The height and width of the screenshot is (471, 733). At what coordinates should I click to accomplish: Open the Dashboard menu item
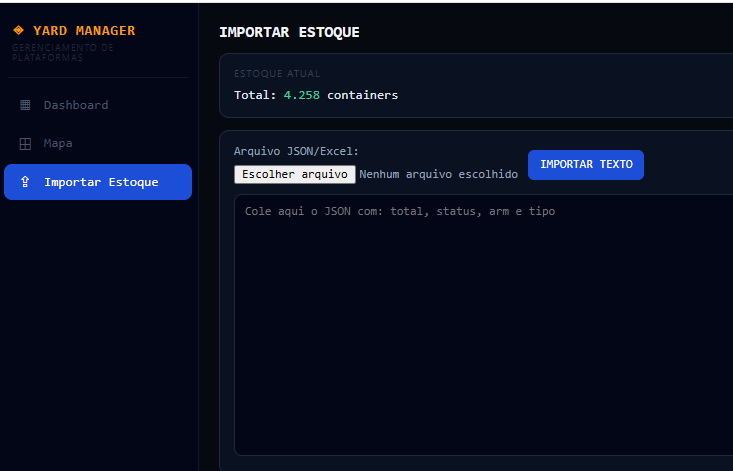pos(75,105)
